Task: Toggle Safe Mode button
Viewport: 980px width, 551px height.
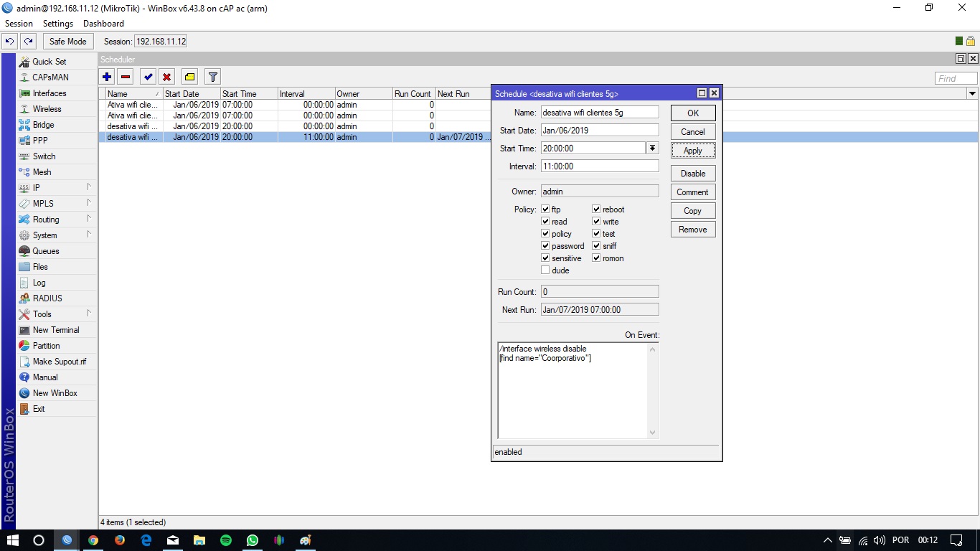Action: [x=67, y=42]
